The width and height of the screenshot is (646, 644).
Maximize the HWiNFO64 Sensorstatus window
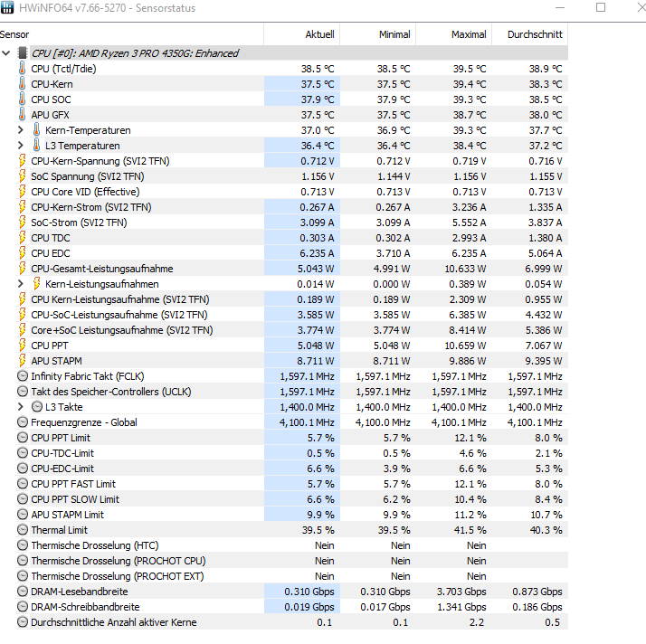tap(601, 7)
